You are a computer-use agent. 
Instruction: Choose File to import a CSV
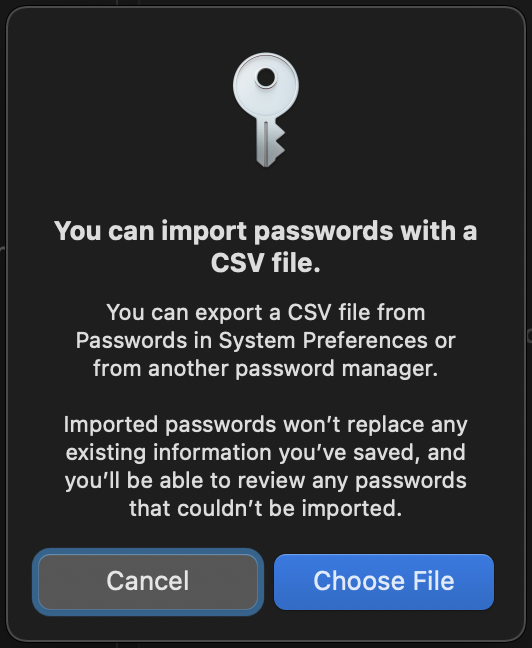[x=384, y=581]
